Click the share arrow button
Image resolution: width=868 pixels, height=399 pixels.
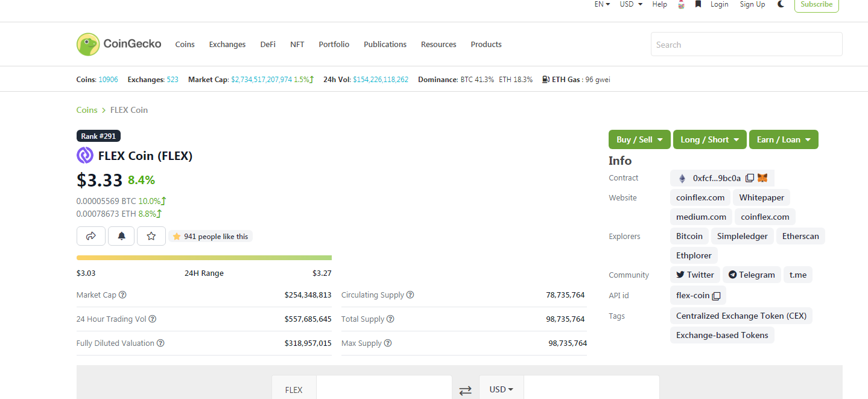point(91,236)
